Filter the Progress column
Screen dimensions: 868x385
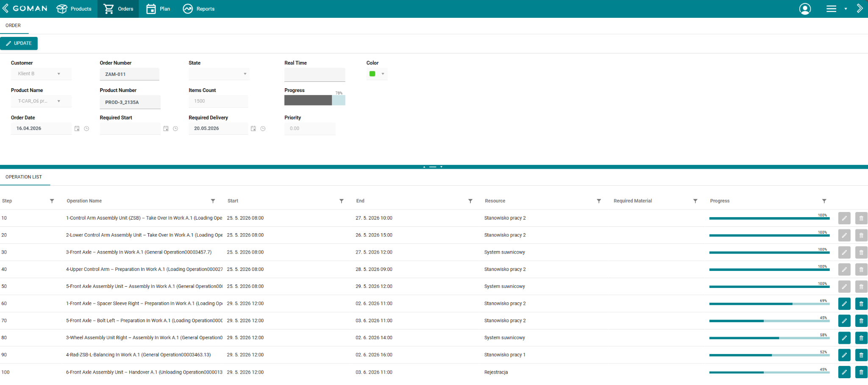[824, 201]
